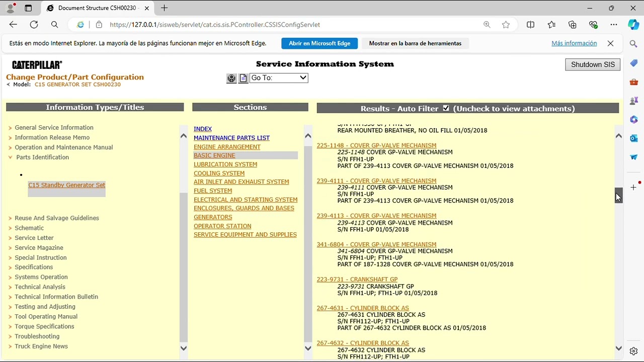644x362 pixels.
Task: View site information via lock icon
Action: pyautogui.click(x=99, y=25)
